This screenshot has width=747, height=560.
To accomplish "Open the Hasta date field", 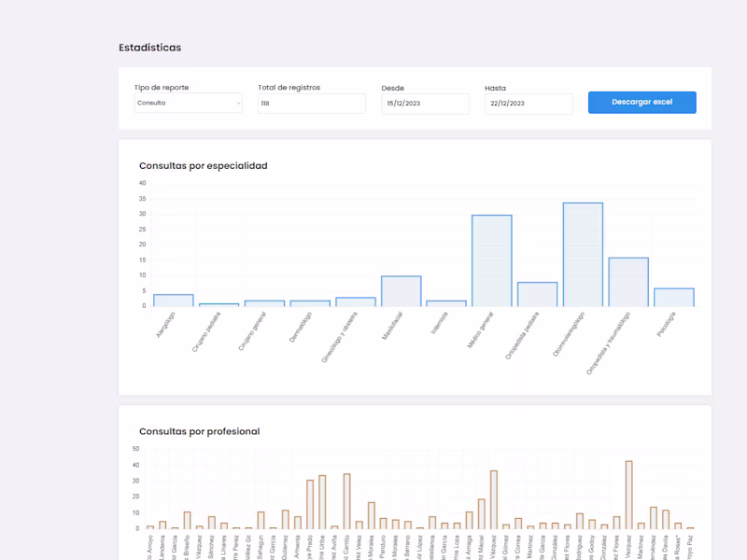I will tap(528, 104).
